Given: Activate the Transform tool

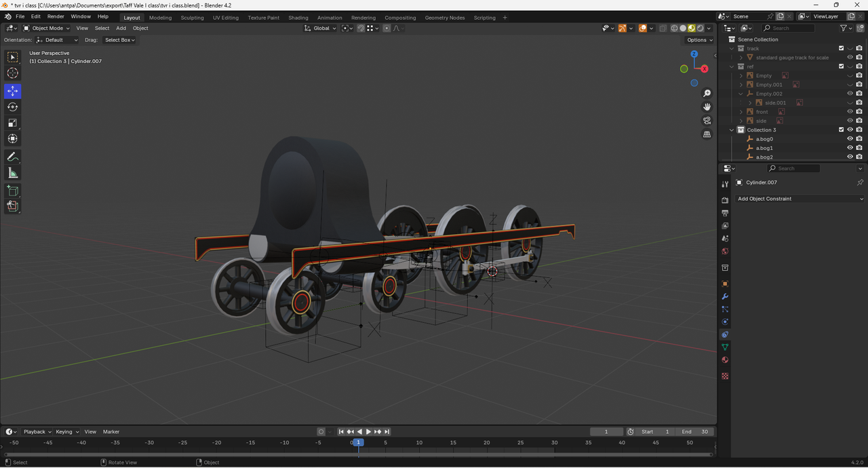Looking at the screenshot, I should coord(13,139).
